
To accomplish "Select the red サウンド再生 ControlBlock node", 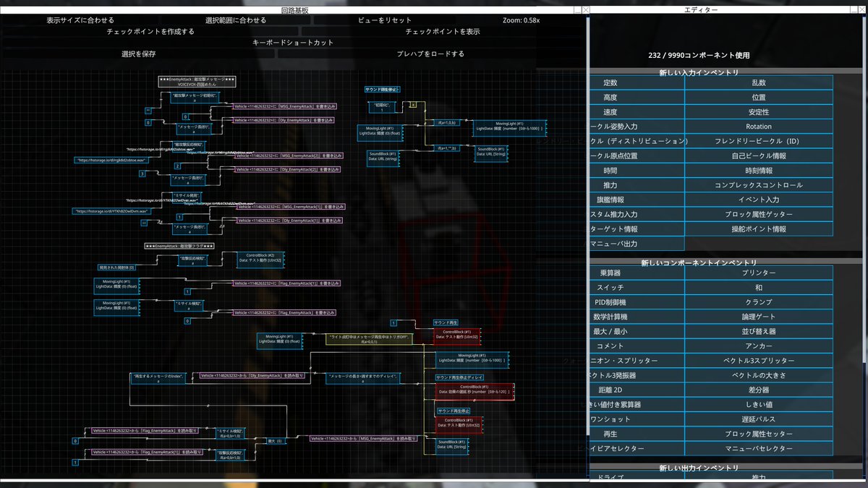I will click(457, 335).
